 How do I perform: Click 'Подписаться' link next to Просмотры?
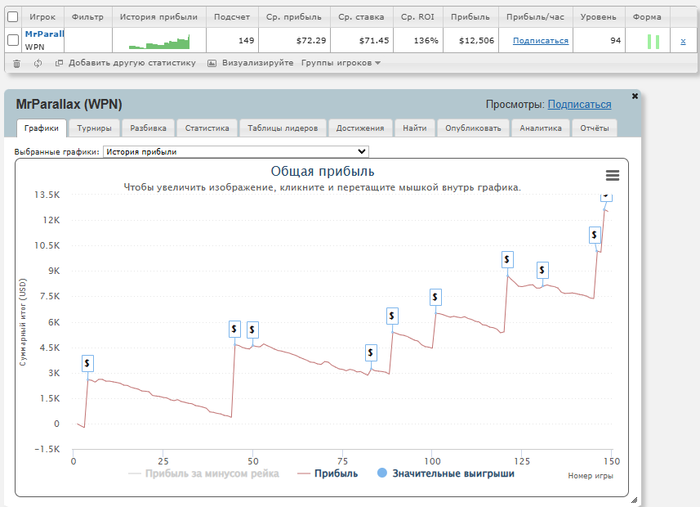point(579,104)
